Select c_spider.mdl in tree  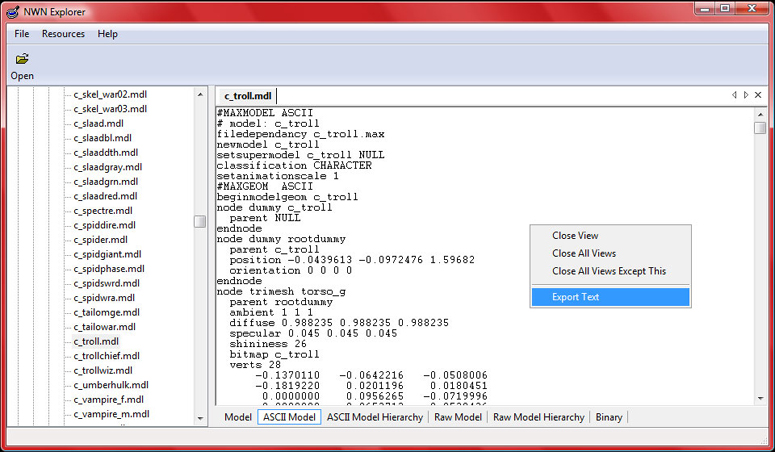pos(100,239)
